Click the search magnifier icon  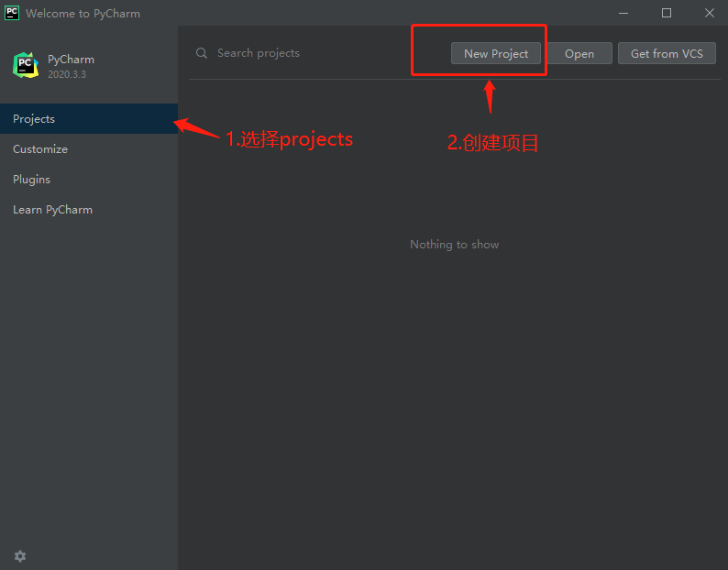point(202,53)
